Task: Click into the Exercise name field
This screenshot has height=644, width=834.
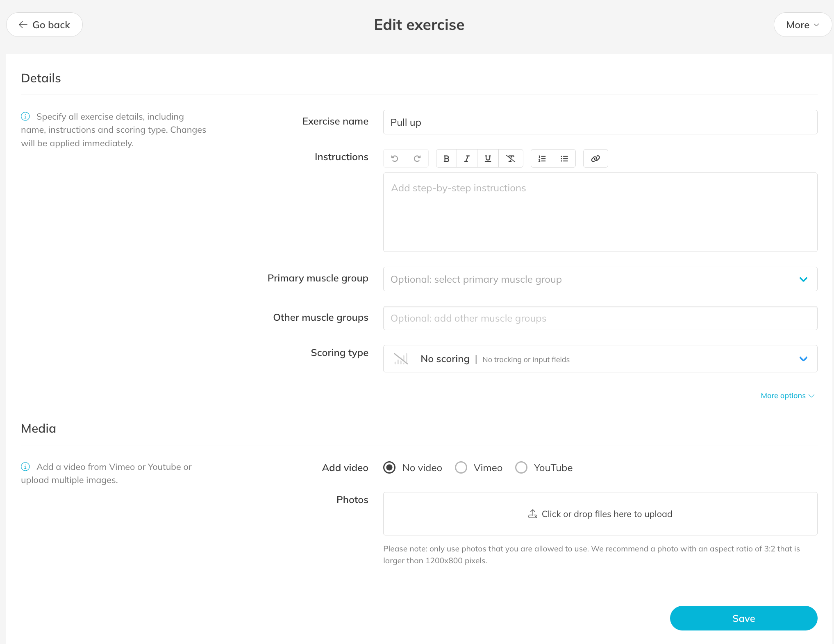Action: [600, 122]
